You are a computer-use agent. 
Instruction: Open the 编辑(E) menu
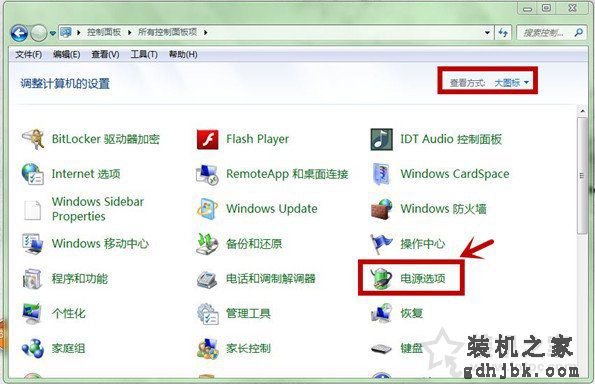point(67,54)
